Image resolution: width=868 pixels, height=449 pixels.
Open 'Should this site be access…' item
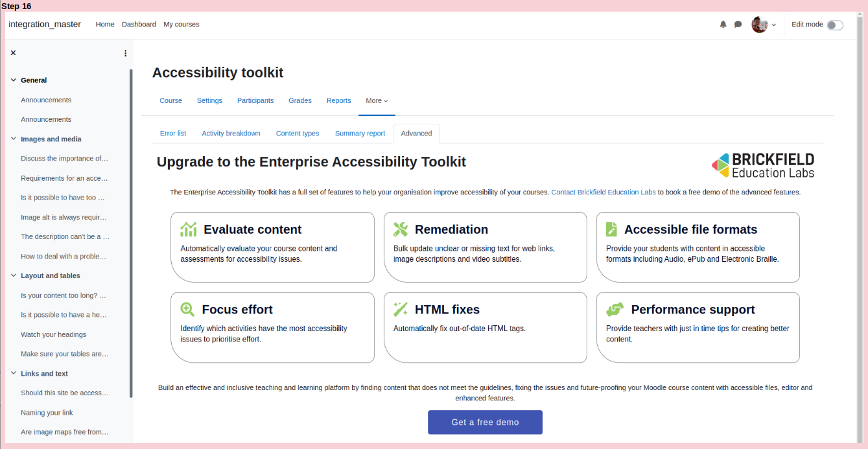click(65, 393)
